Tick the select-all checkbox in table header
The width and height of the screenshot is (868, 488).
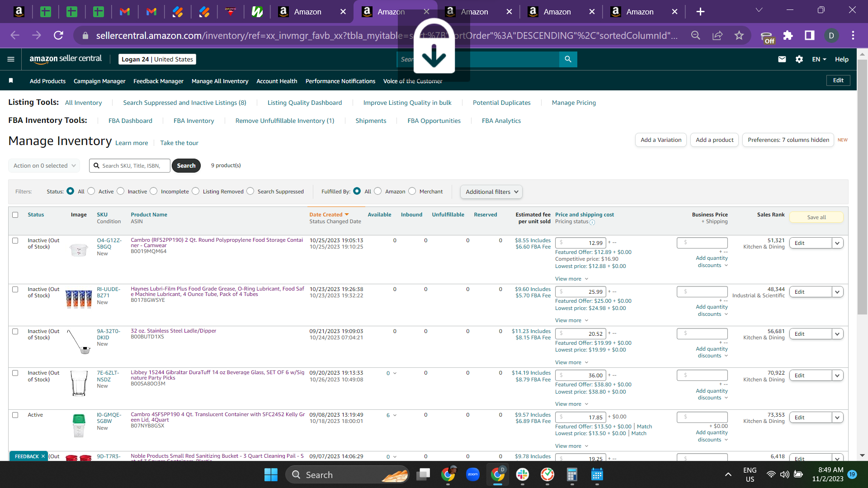[15, 215]
